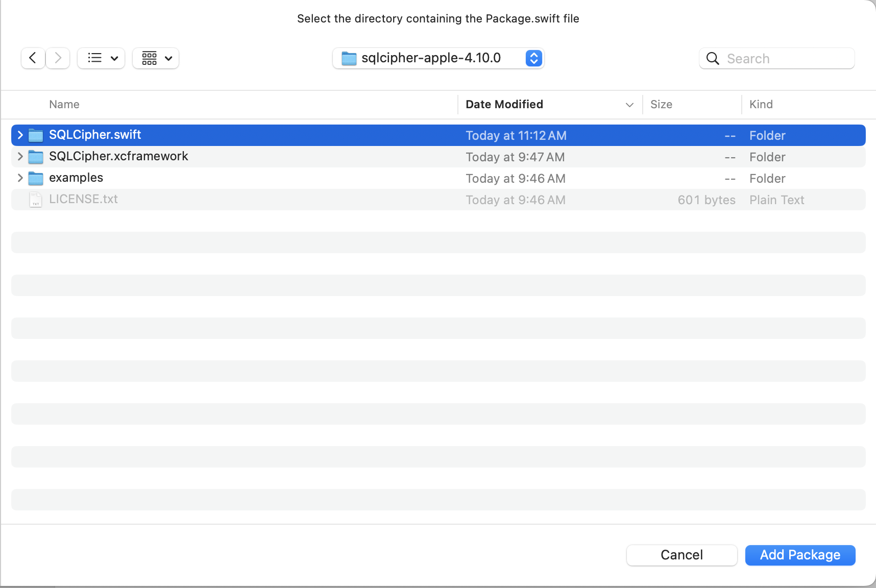Sort by the Date Modified column header
This screenshot has height=588, width=876.
(x=504, y=105)
